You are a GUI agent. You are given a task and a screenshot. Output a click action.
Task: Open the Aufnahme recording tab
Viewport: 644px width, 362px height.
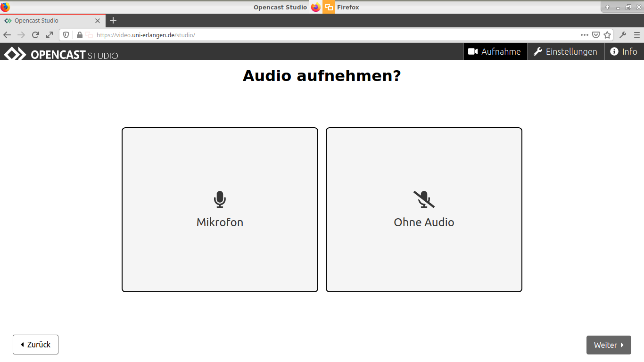(x=495, y=52)
